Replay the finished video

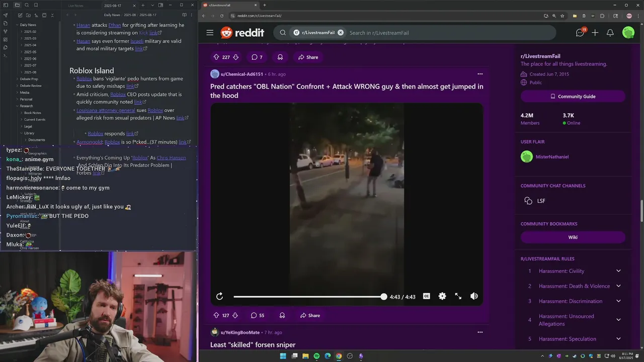click(219, 297)
